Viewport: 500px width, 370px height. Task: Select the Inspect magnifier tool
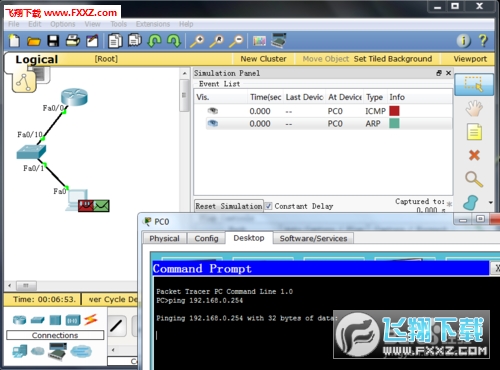coord(474,179)
